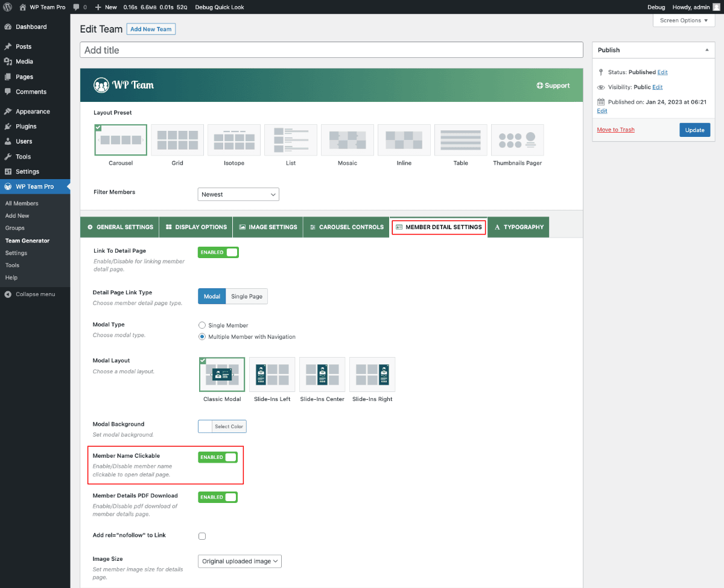Open the Modal Background Select Color picker
The height and width of the screenshot is (588, 724).
pos(222,426)
